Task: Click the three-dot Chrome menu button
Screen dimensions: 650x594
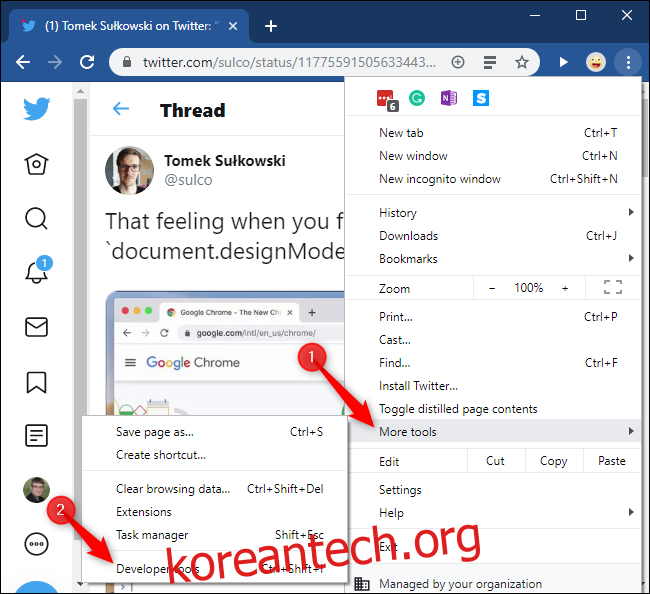Action: click(628, 62)
